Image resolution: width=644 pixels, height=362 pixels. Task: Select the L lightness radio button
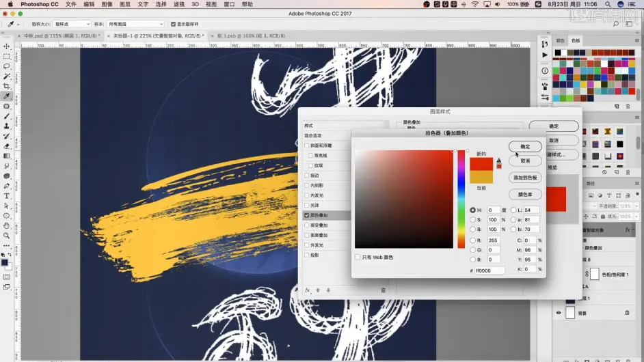coord(513,210)
